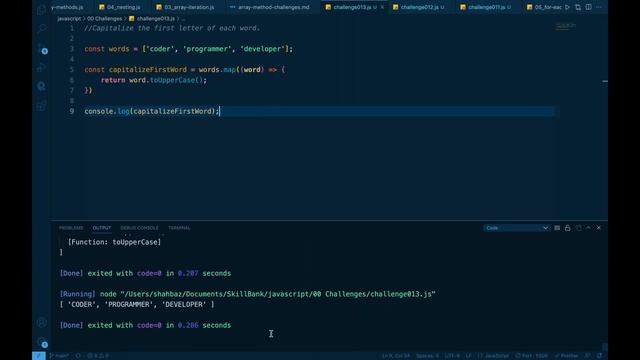Image resolution: width=640 pixels, height=360 pixels.
Task: Toggle output scroll lock icon
Action: [567, 228]
